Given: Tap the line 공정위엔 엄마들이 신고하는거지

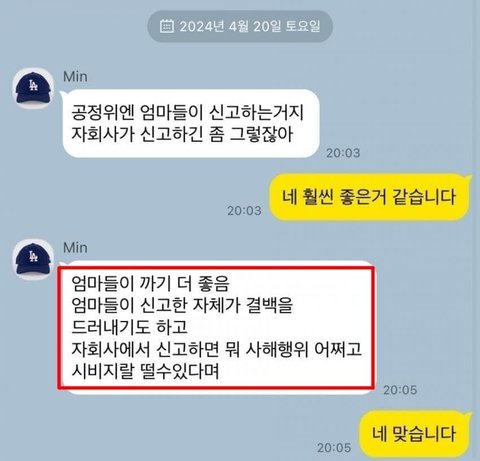Looking at the screenshot, I should 188,113.
